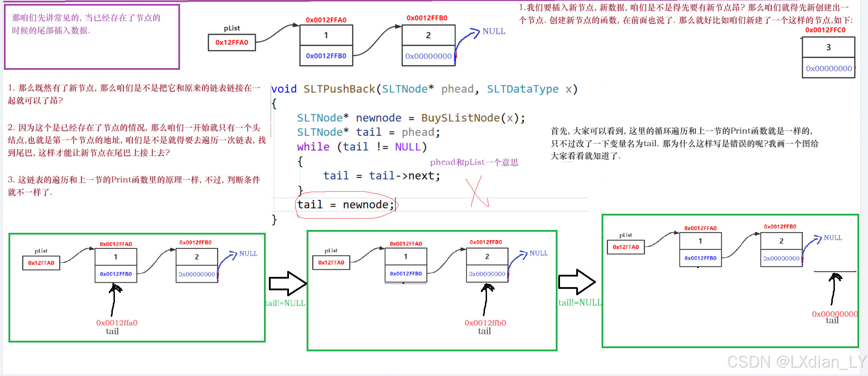This screenshot has width=868, height=376.
Task: Click the NULL label in the first green box
Action: tap(248, 254)
